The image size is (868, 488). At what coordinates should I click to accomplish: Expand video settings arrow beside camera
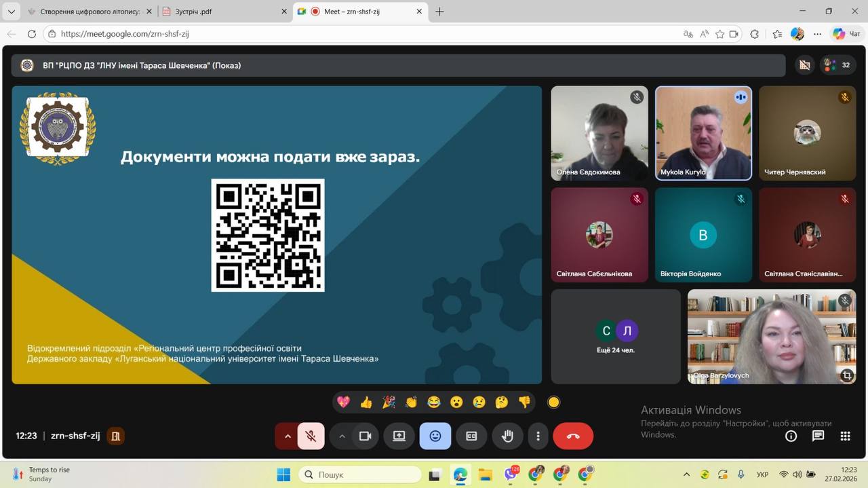coord(342,436)
